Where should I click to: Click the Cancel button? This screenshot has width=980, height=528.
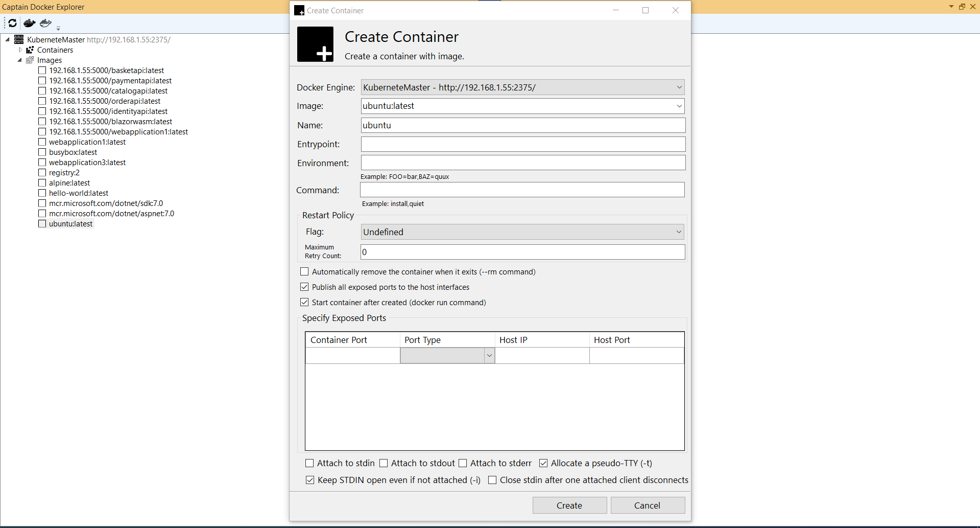pos(647,505)
